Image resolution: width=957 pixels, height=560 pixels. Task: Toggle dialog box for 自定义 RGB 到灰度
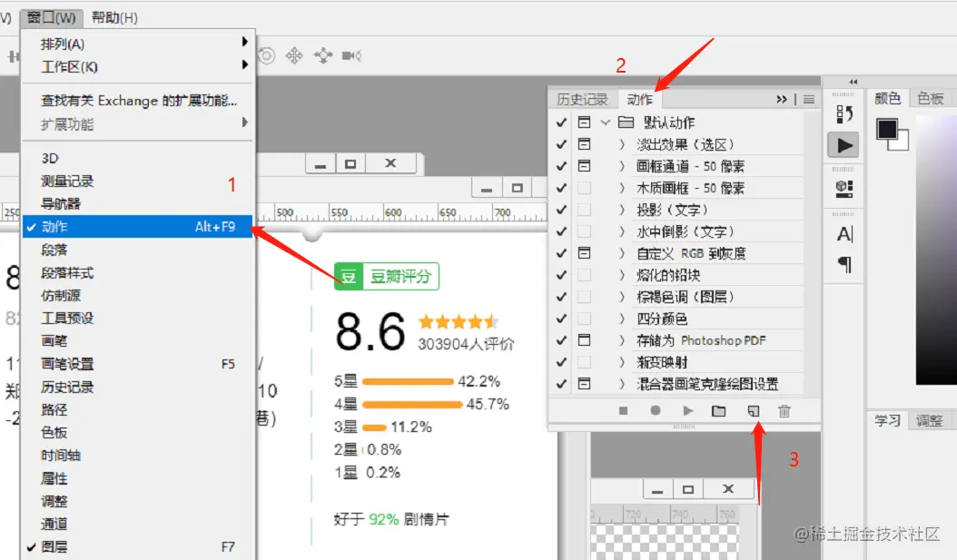[584, 253]
